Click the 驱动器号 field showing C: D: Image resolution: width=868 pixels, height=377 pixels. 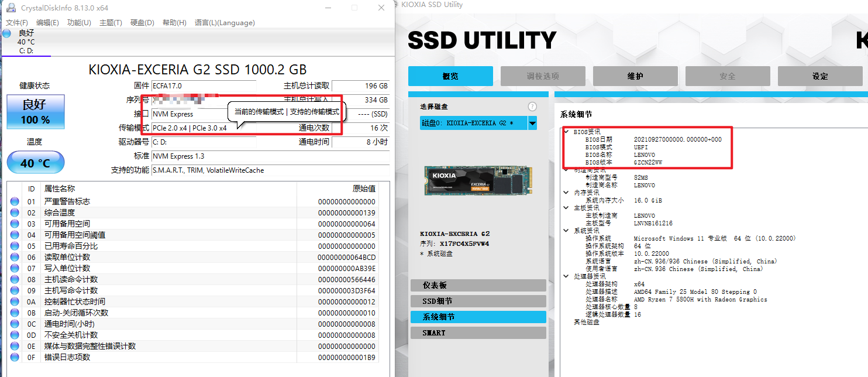tap(204, 142)
